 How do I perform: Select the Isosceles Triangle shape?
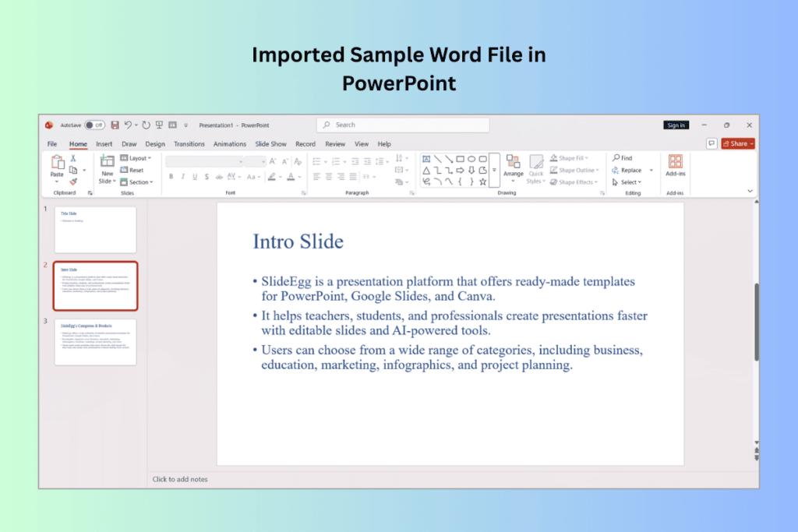pos(426,171)
